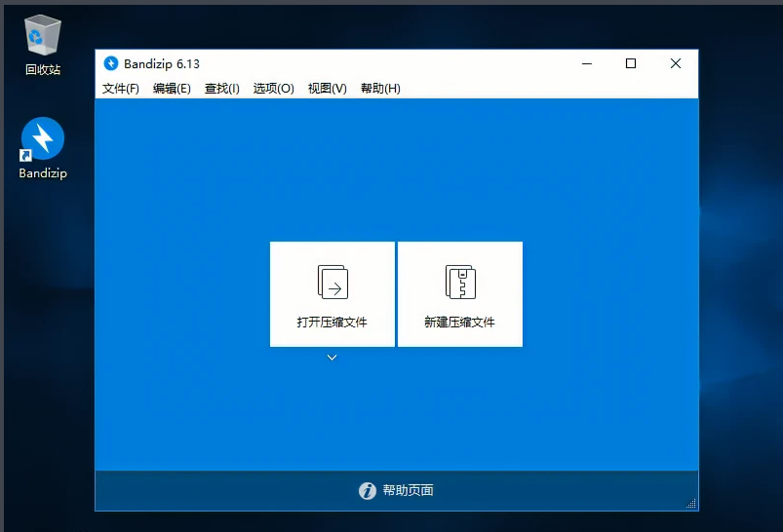Click the resize grip in the window corner

(691, 504)
